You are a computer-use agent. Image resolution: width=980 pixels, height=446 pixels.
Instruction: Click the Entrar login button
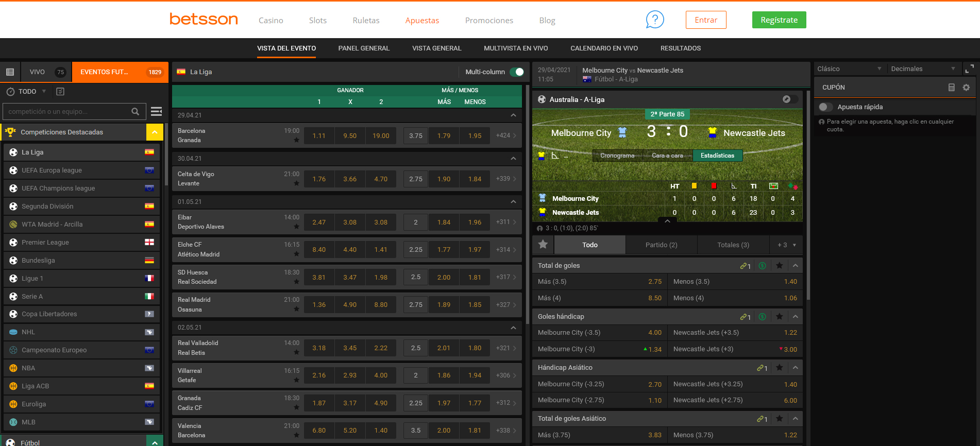706,20
